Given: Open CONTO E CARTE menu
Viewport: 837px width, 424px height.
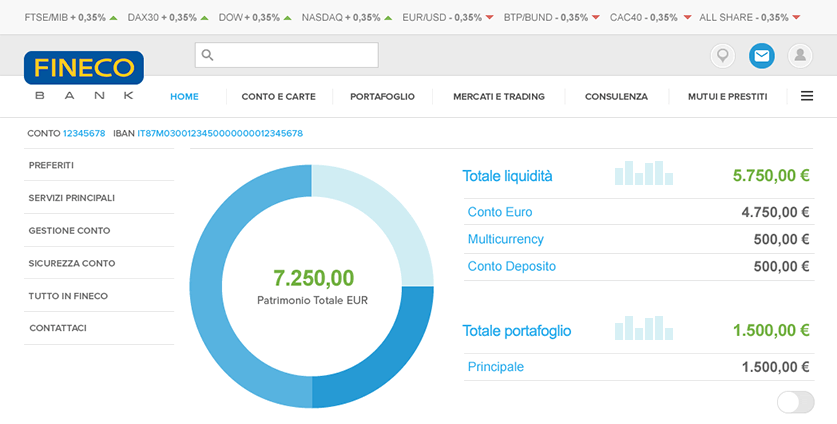Looking at the screenshot, I should [278, 97].
